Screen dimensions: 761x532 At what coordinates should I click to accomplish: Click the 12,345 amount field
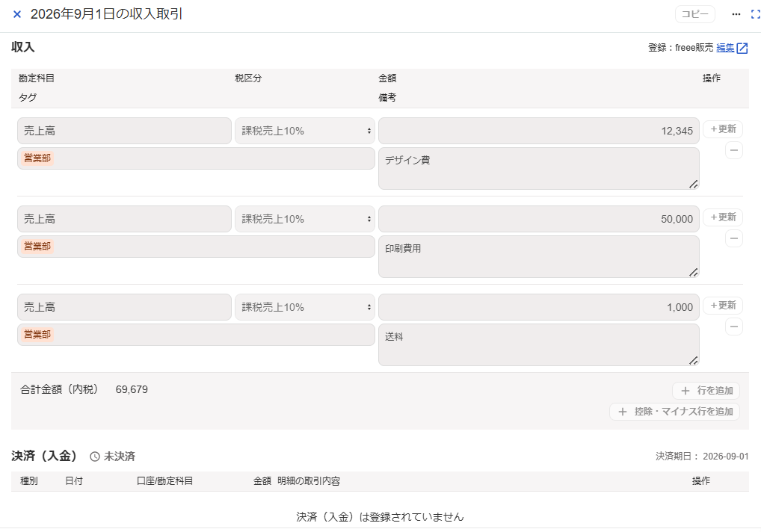(539, 131)
